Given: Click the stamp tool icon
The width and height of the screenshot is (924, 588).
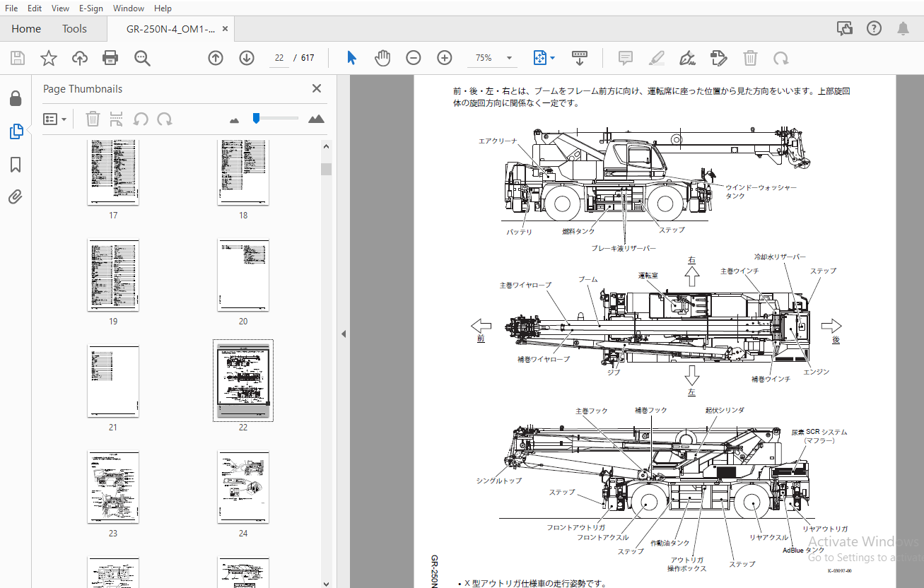Looking at the screenshot, I should click(719, 58).
